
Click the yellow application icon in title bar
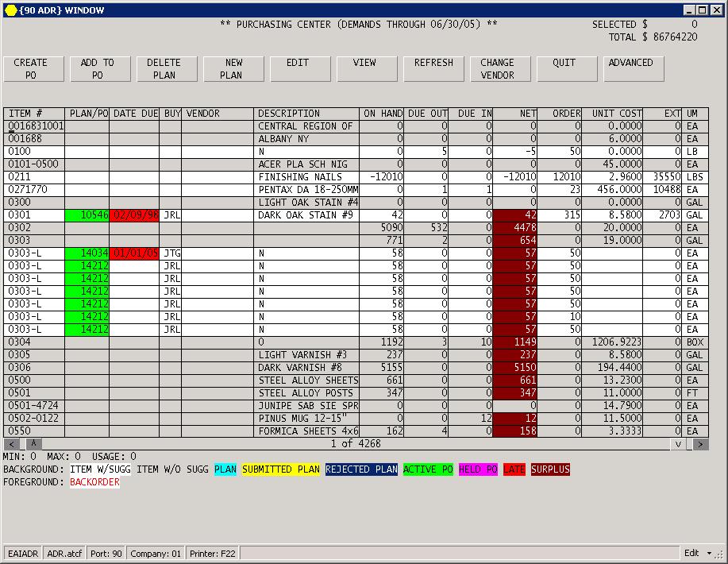tap(10, 10)
